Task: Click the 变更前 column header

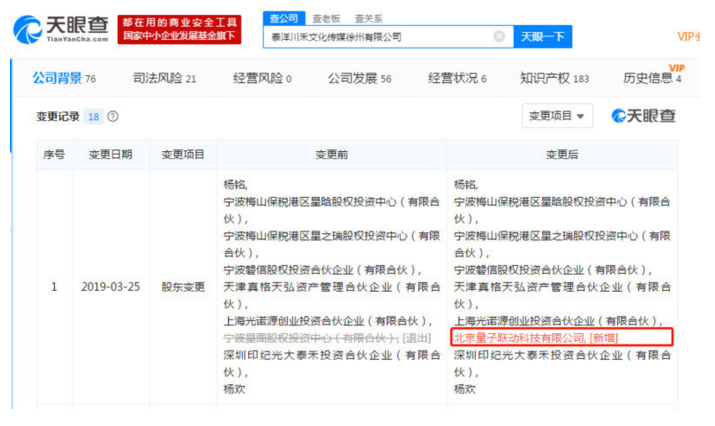Action: (332, 155)
